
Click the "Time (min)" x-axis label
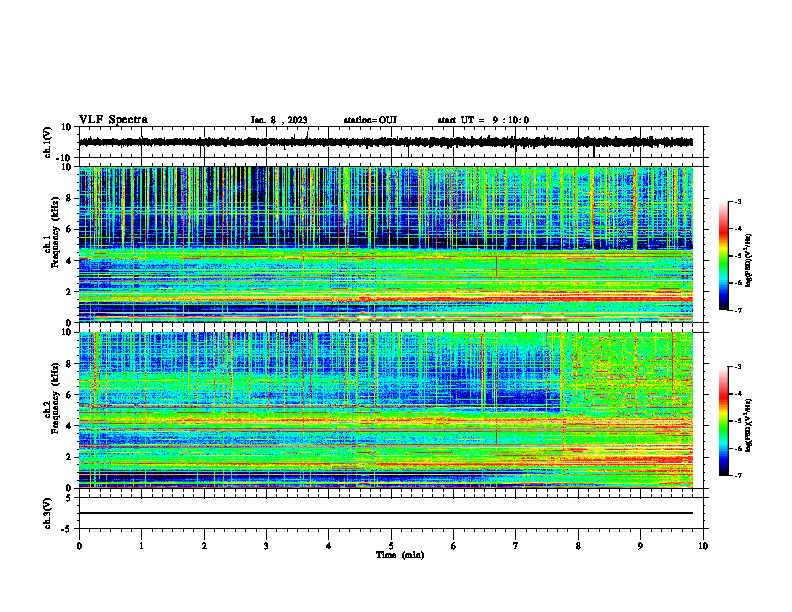point(400,555)
